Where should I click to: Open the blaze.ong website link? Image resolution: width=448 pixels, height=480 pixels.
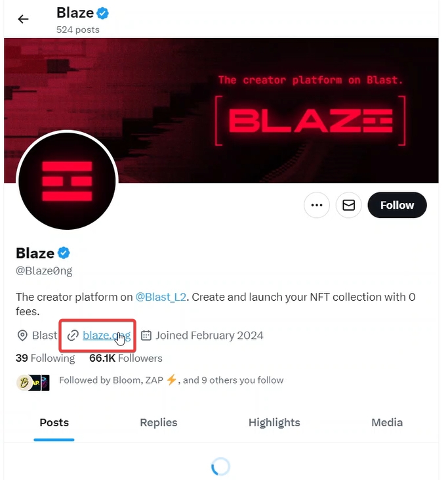(105, 336)
